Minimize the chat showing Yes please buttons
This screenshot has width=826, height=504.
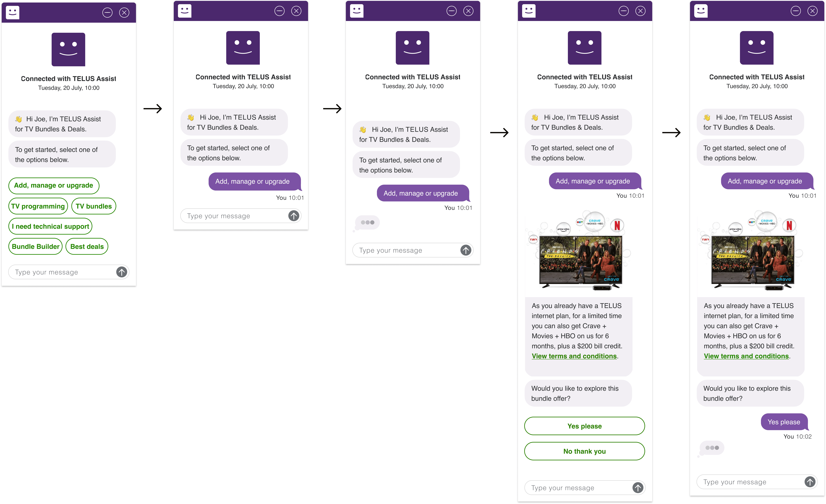click(x=623, y=11)
